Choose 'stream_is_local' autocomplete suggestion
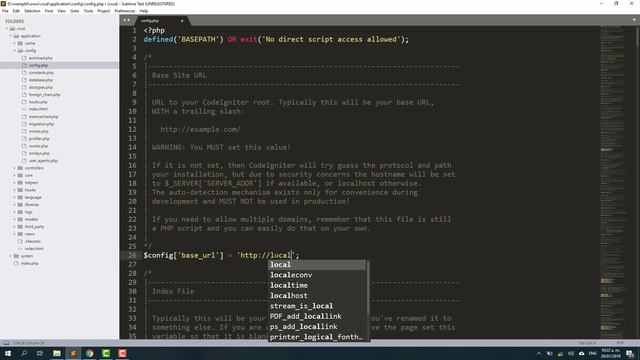Viewport: 640px width, 360px height. (317, 306)
